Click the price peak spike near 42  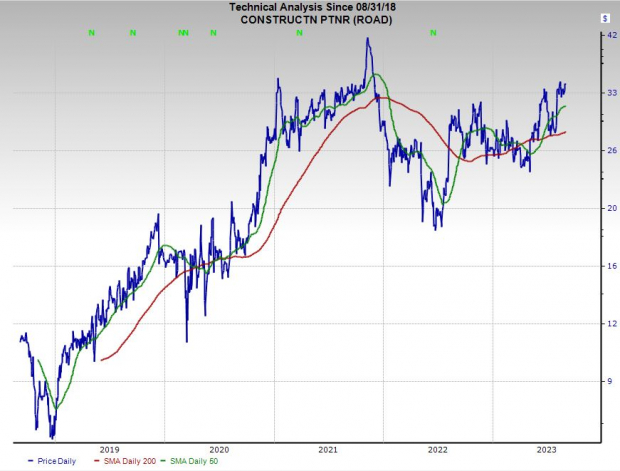coord(368,41)
